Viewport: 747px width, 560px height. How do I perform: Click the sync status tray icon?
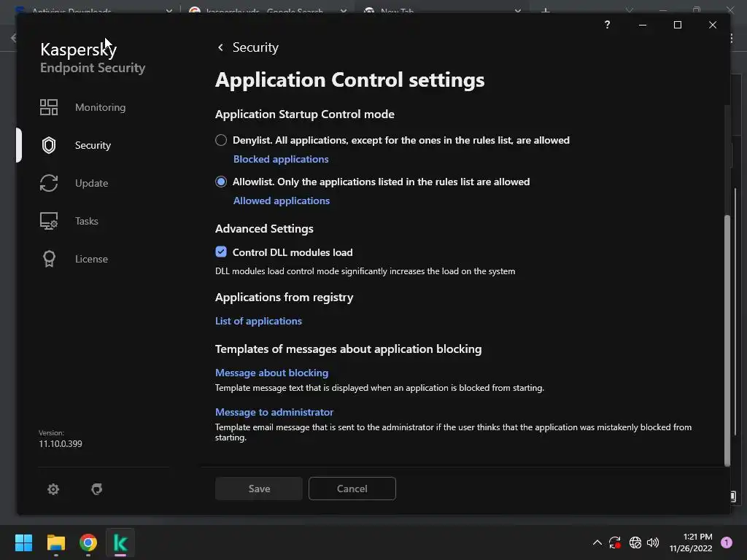[x=614, y=542]
